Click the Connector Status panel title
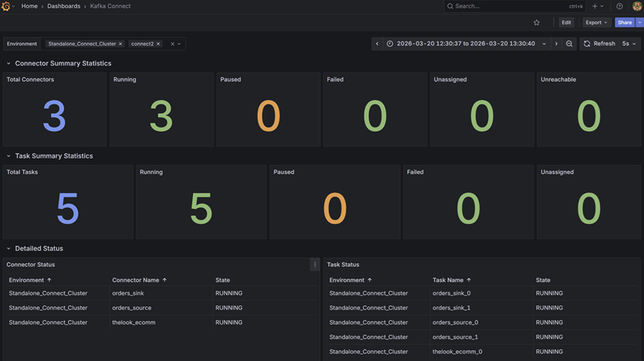The height and width of the screenshot is (361, 644). (31, 265)
